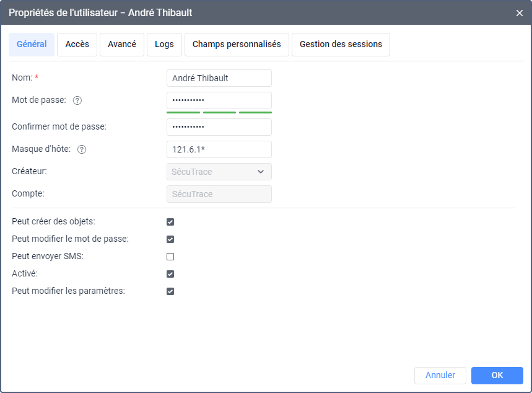
Task: Open the Masque d'hôte help icon
Action: tap(82, 149)
